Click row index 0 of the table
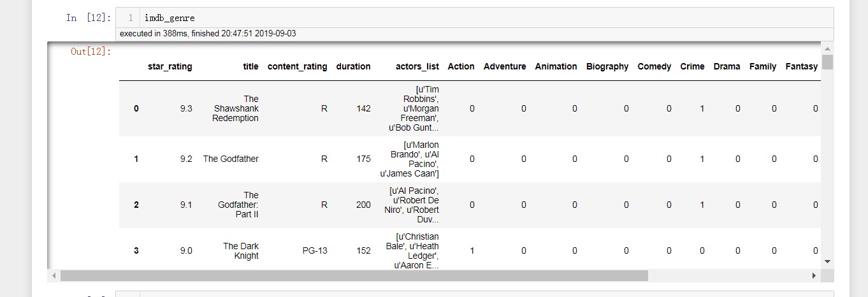The width and height of the screenshot is (868, 297). [x=136, y=108]
